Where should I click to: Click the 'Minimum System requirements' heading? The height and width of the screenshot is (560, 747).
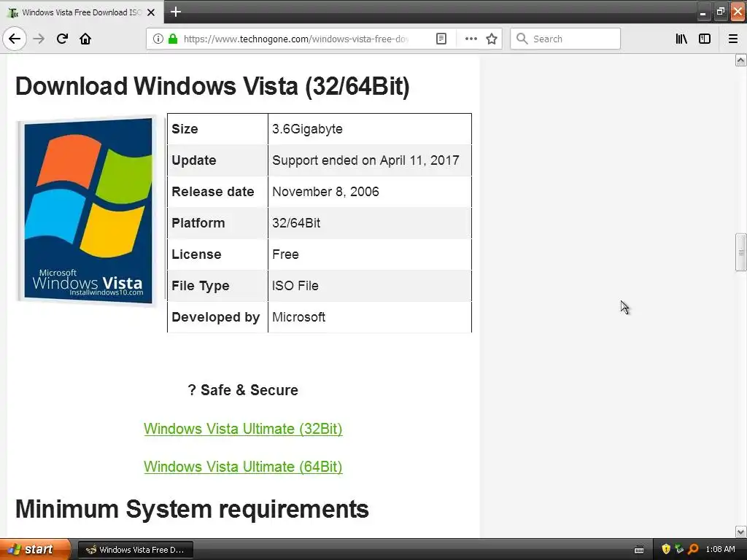click(192, 509)
